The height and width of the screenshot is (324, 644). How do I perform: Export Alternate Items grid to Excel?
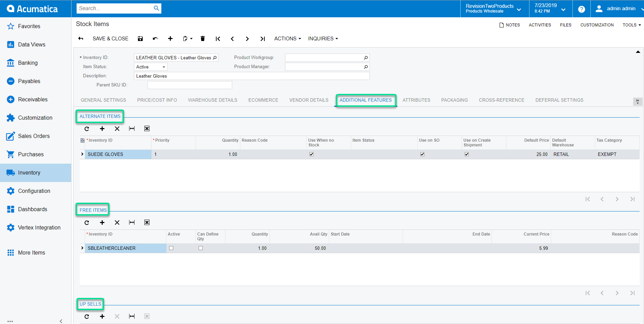click(x=147, y=129)
